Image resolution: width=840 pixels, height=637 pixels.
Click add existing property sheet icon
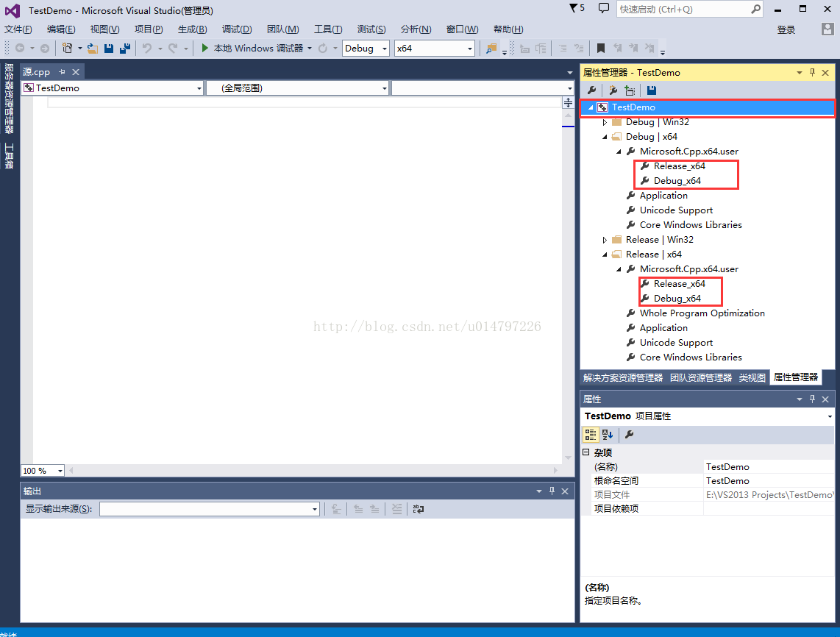pos(630,90)
